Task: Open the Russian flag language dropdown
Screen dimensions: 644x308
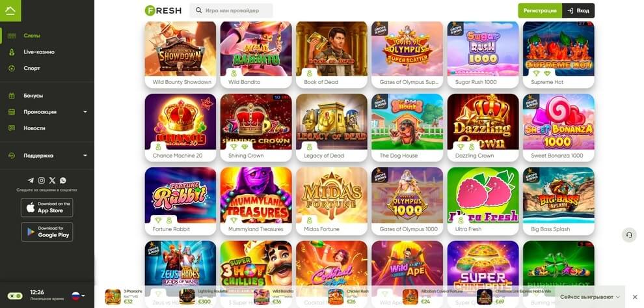Action: click(x=79, y=296)
